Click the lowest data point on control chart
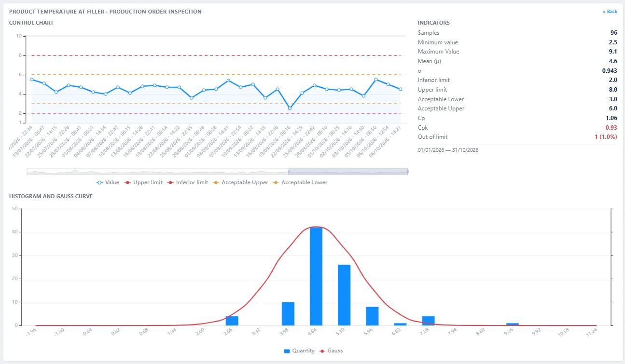 click(290, 108)
